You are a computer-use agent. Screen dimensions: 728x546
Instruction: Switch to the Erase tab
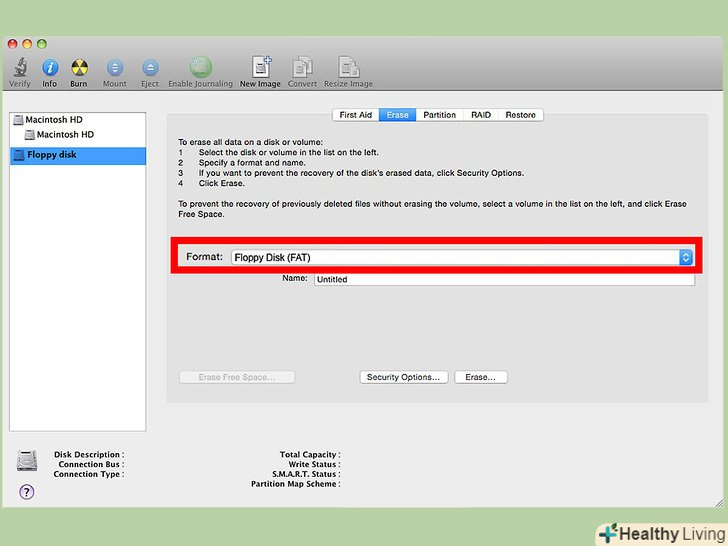pyautogui.click(x=397, y=115)
